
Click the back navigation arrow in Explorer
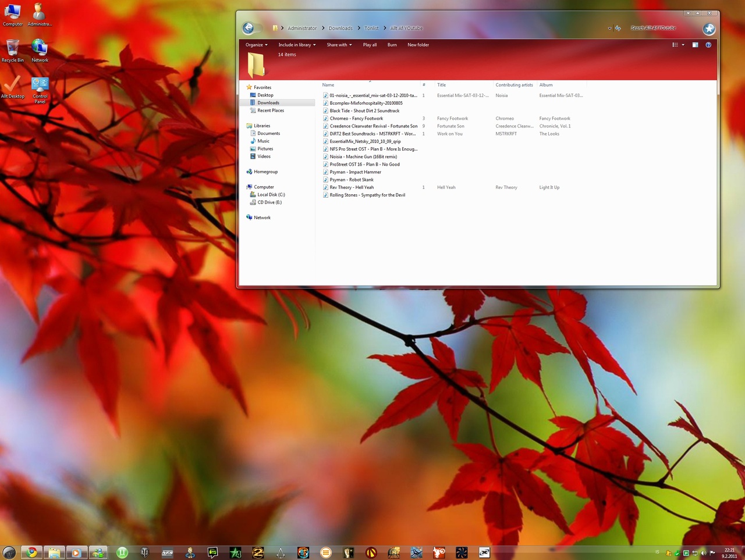pos(249,28)
